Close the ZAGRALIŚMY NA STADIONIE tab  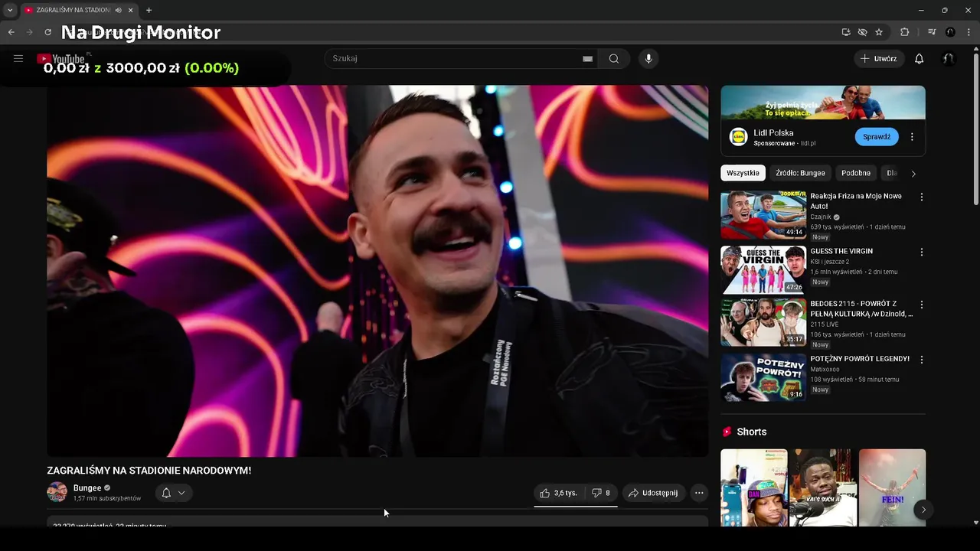pyautogui.click(x=130, y=10)
